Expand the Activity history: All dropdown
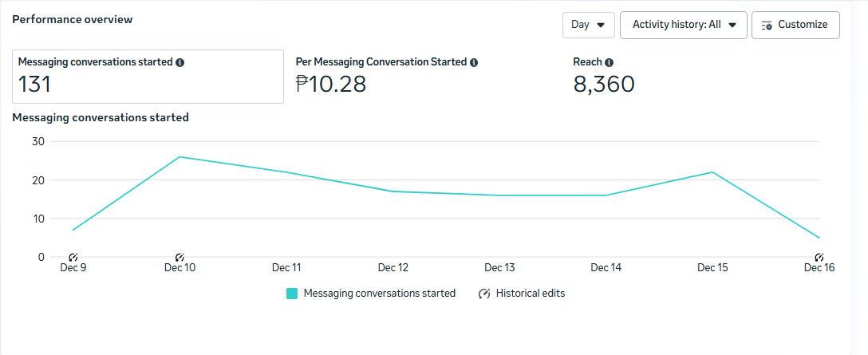The image size is (868, 355). [x=683, y=25]
